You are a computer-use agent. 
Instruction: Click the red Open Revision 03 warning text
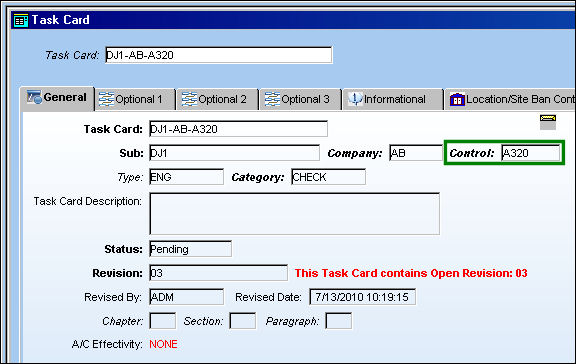411,273
